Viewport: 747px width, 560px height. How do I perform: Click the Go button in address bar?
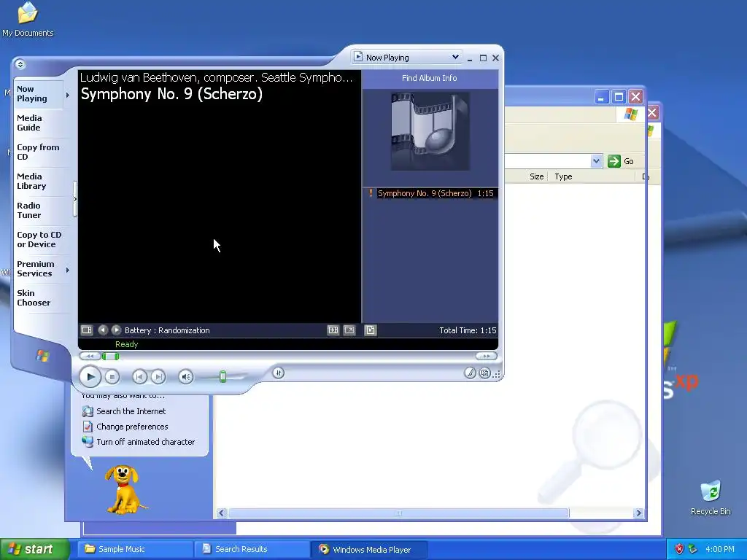click(x=621, y=161)
